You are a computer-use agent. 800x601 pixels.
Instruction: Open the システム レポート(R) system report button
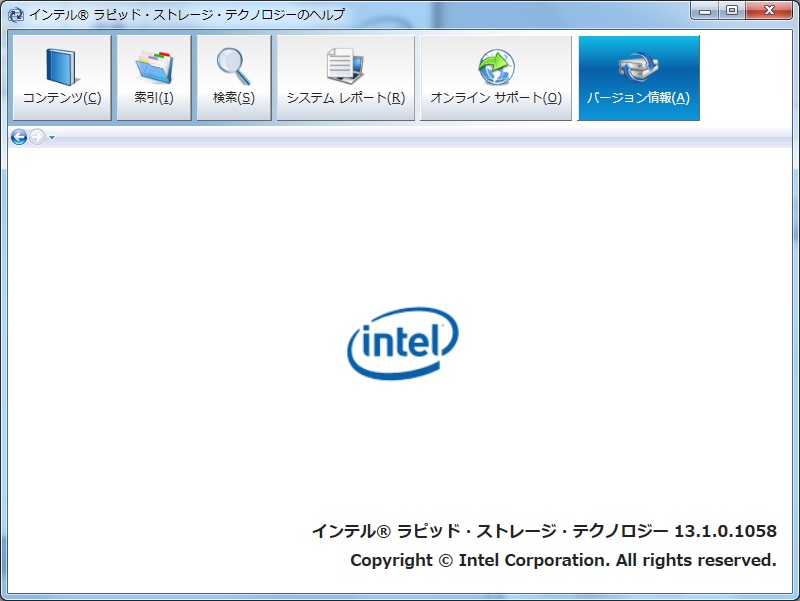345,78
